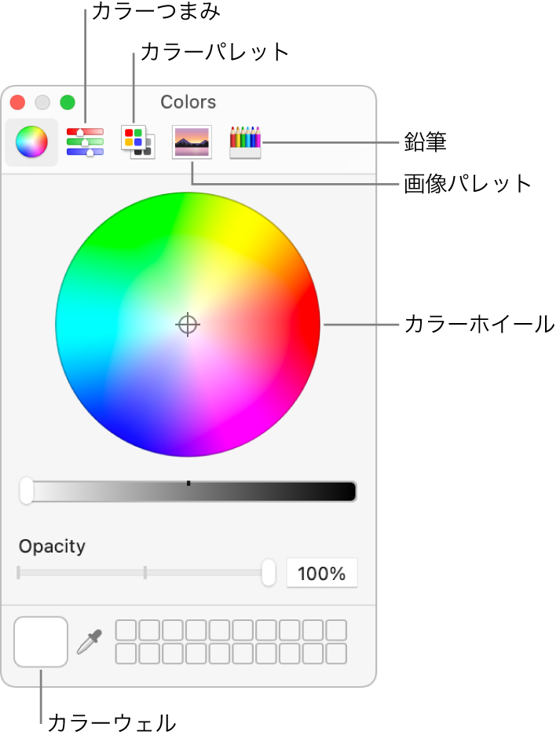Select the color wheel tab icon
This screenshot has height=742, width=560.
31,142
